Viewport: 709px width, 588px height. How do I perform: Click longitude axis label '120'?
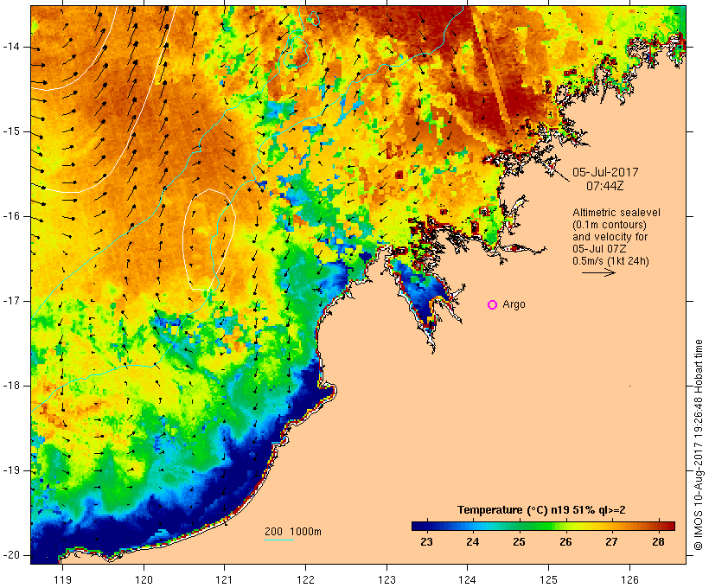(x=144, y=580)
